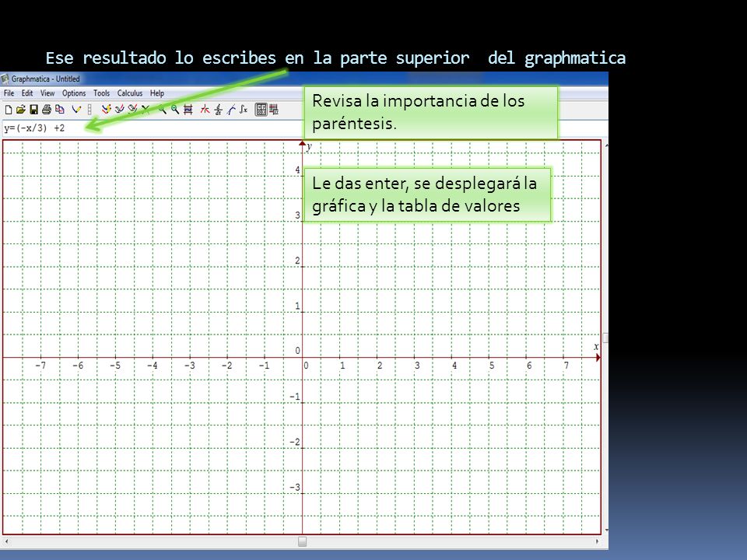Click the Open file folder icon

[x=20, y=110]
